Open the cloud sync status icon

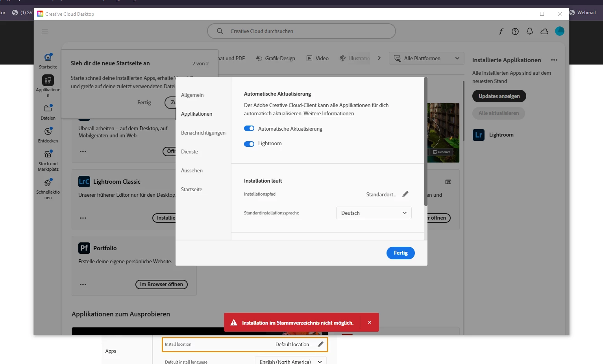point(544,31)
